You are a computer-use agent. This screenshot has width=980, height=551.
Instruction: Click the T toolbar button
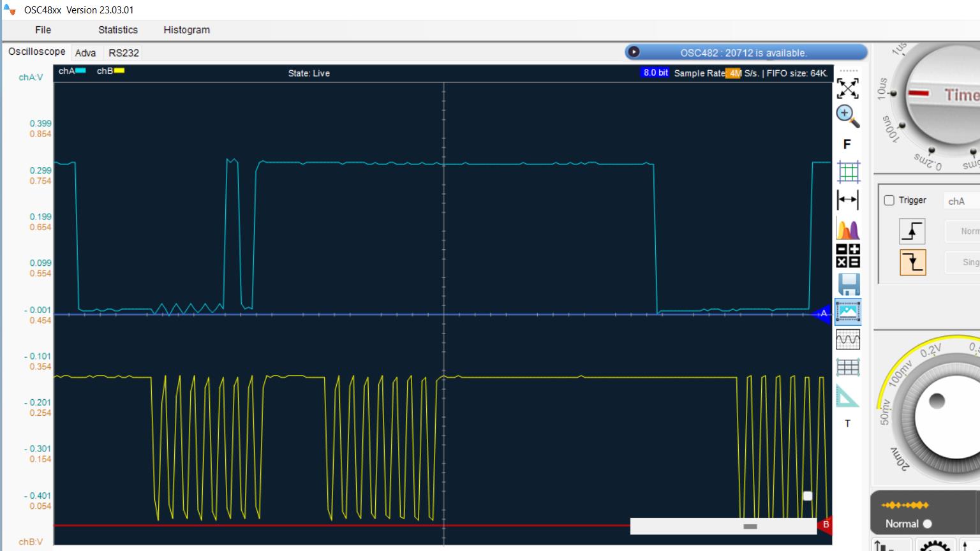847,423
